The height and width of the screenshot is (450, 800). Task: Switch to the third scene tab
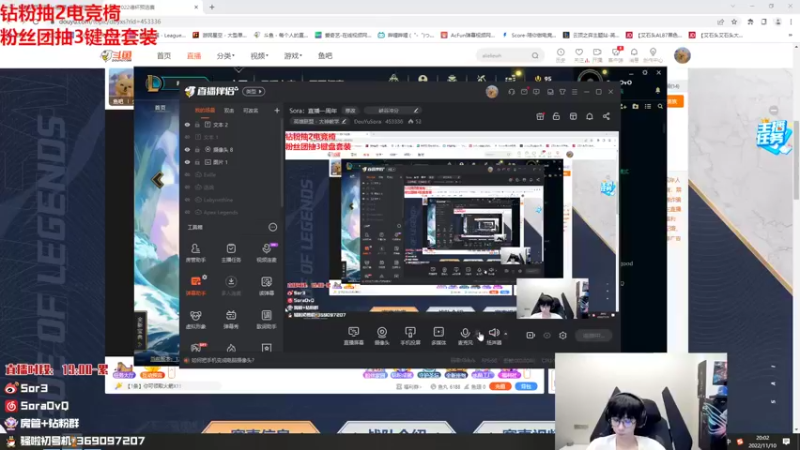coord(251,110)
